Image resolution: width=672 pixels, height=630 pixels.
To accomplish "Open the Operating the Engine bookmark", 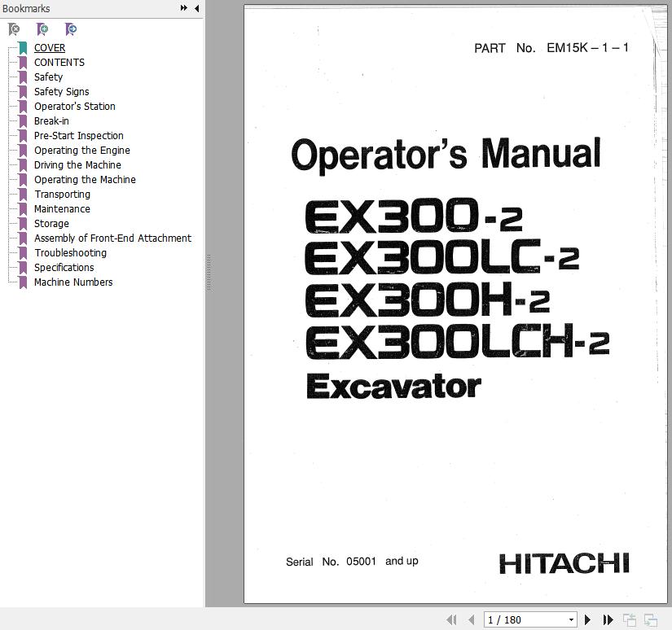I will pyautogui.click(x=81, y=150).
